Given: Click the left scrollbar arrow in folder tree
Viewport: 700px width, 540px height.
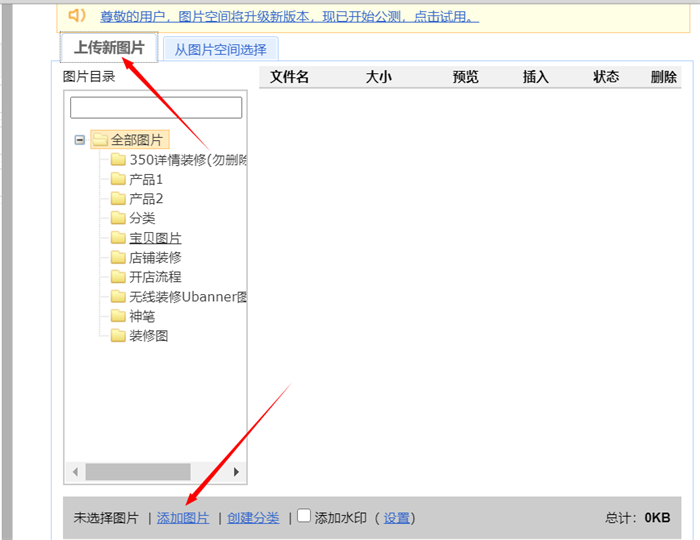Looking at the screenshot, I should 74,471.
